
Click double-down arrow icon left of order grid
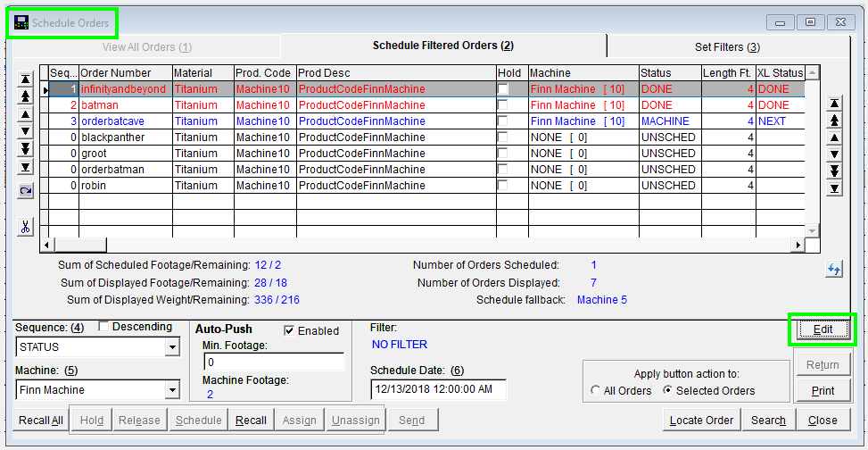(x=25, y=148)
